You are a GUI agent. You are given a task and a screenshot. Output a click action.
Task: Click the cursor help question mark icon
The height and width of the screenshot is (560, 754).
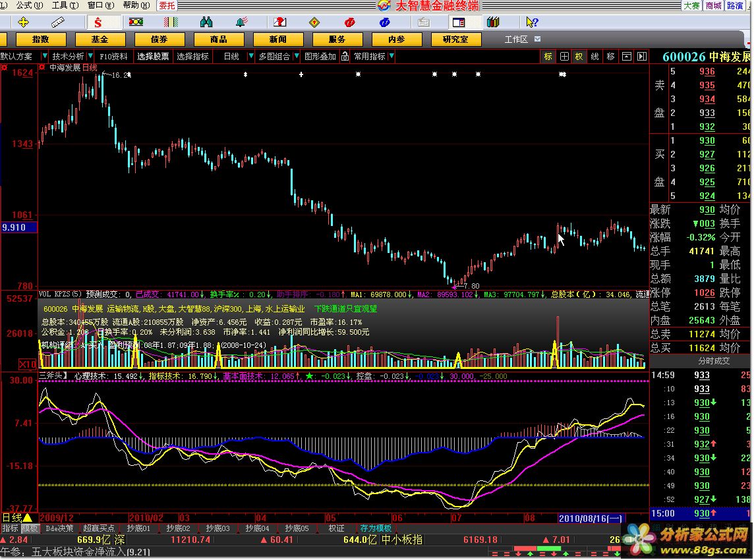tap(532, 22)
